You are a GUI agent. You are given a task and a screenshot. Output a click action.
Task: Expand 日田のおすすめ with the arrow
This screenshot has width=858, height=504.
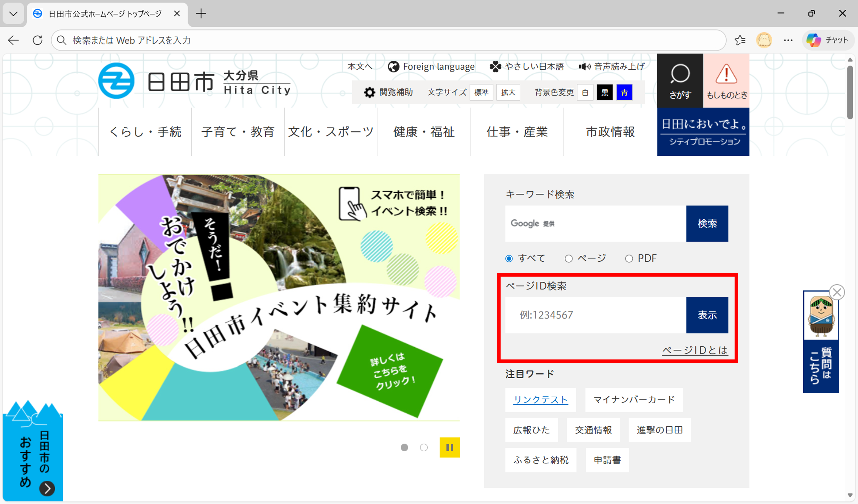pos(47,489)
